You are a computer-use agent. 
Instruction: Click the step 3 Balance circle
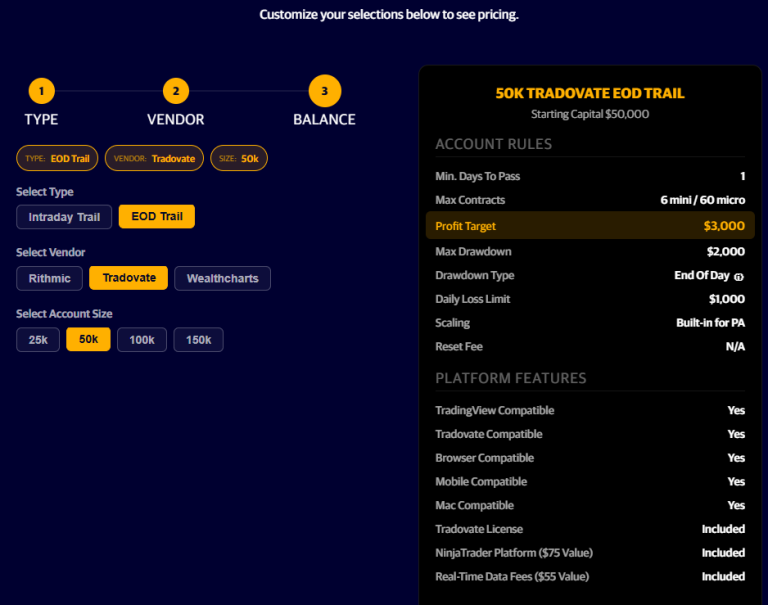[324, 92]
